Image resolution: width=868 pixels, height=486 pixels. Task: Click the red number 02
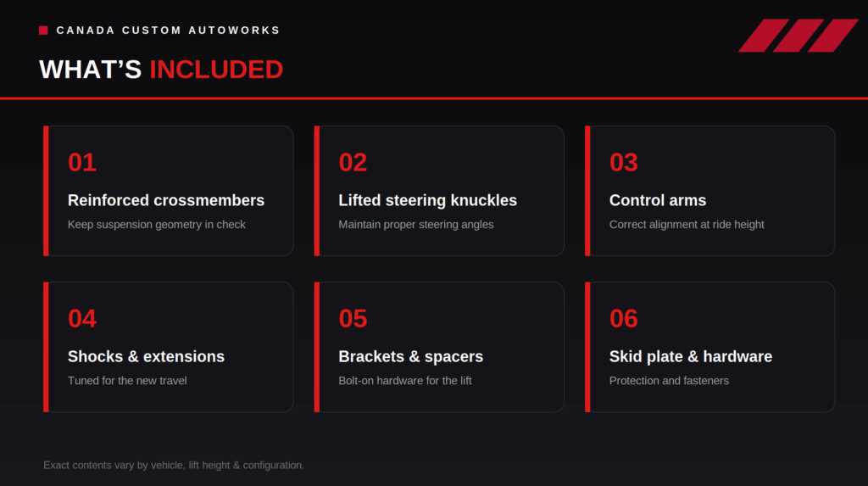point(353,162)
